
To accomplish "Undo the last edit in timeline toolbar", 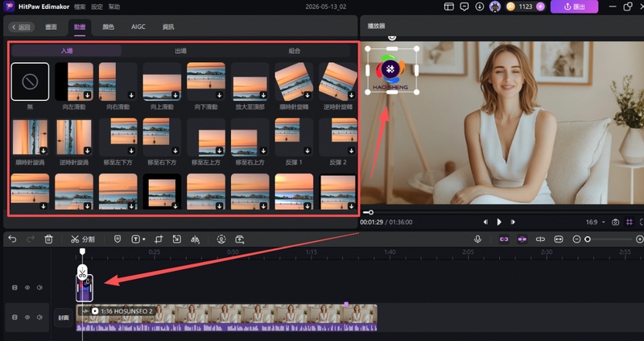I will (12, 239).
